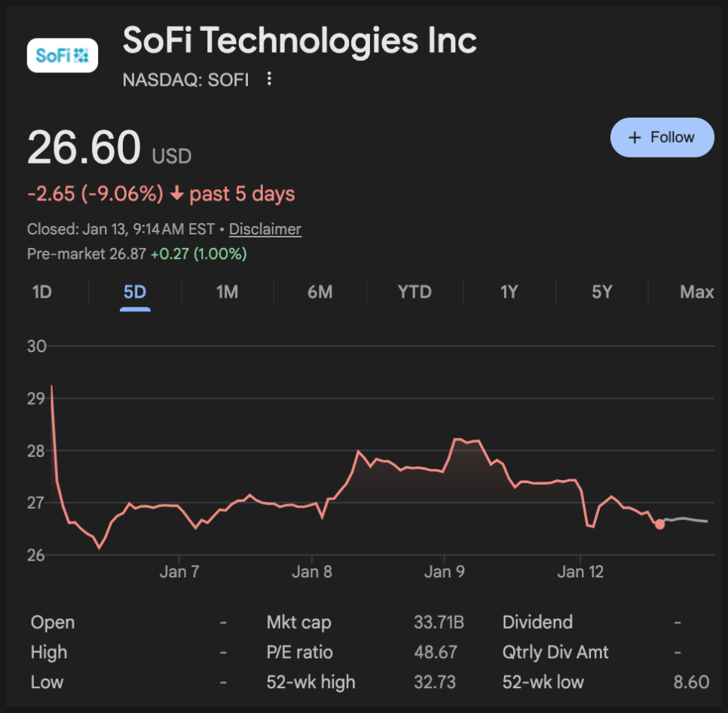Show the 1Y chart range

click(x=509, y=292)
